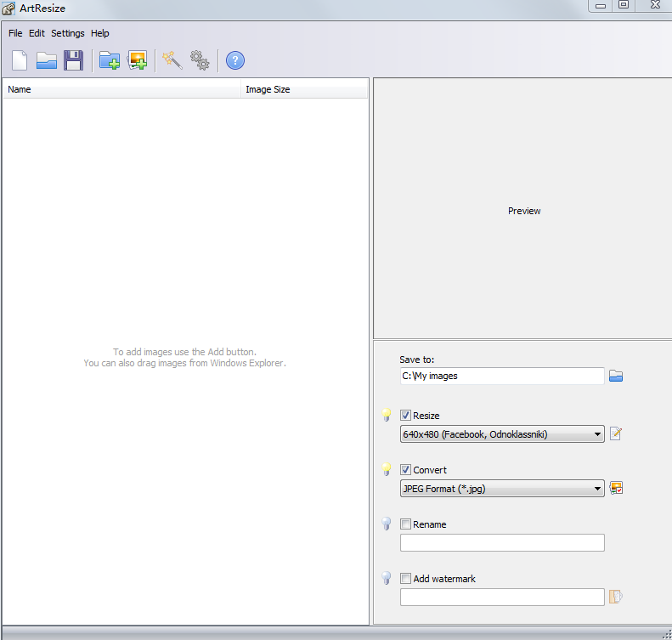Save project with the floppy disk icon
The image size is (672, 640).
pyautogui.click(x=74, y=60)
